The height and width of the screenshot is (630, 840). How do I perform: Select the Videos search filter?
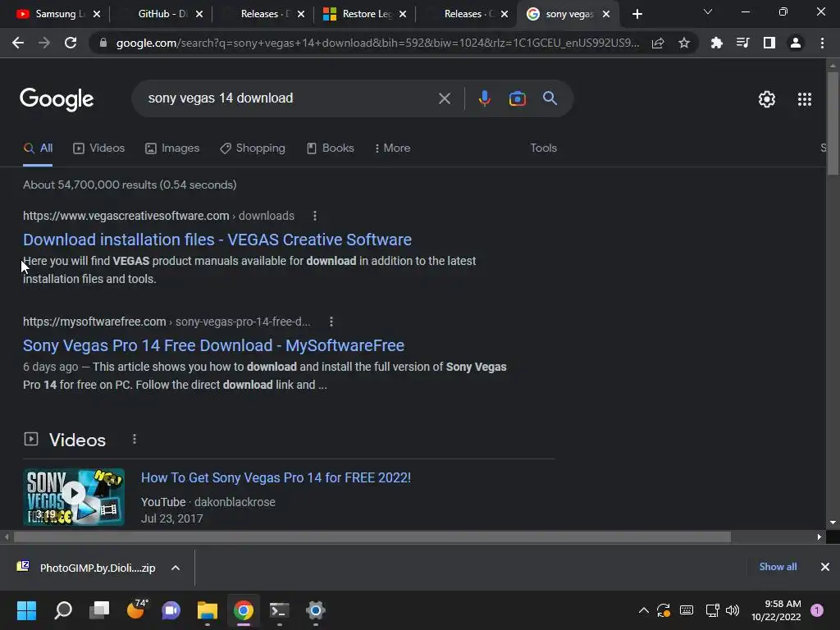pyautogui.click(x=98, y=148)
